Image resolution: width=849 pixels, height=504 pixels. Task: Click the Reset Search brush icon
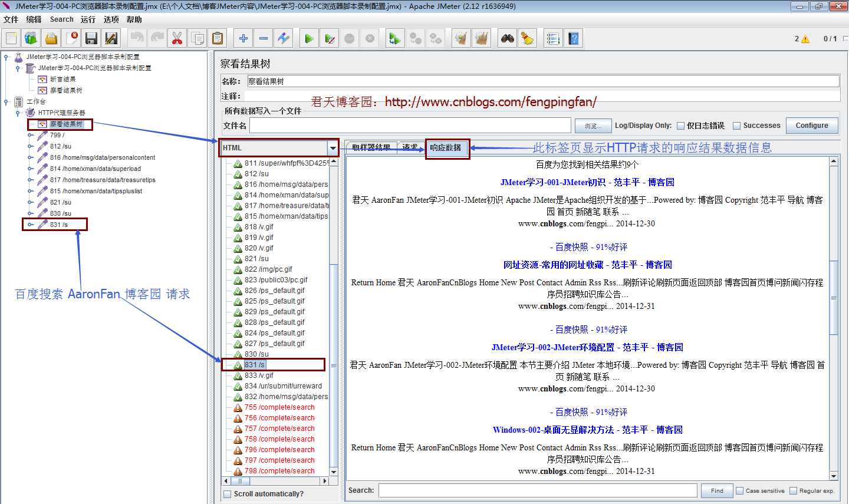coord(528,39)
